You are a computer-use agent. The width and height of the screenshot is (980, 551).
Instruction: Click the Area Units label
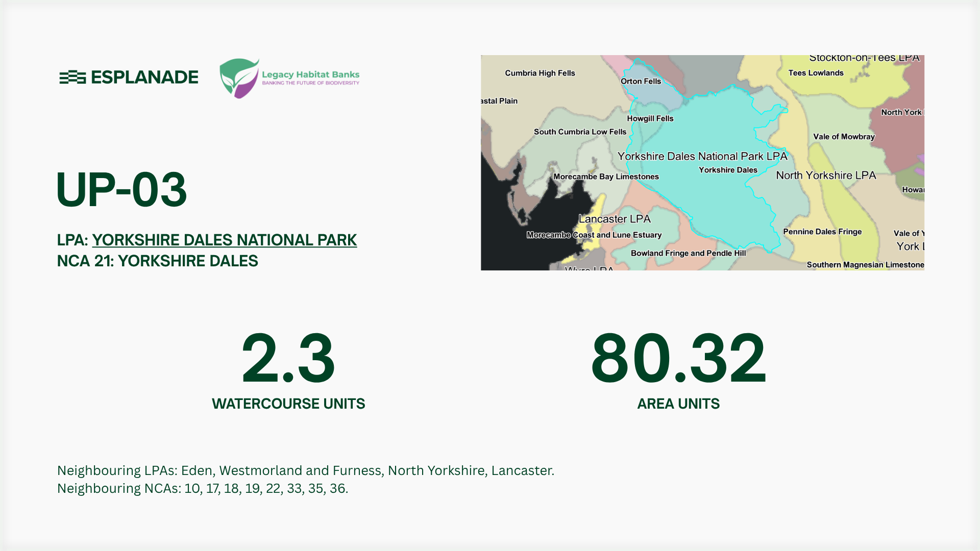[678, 404]
